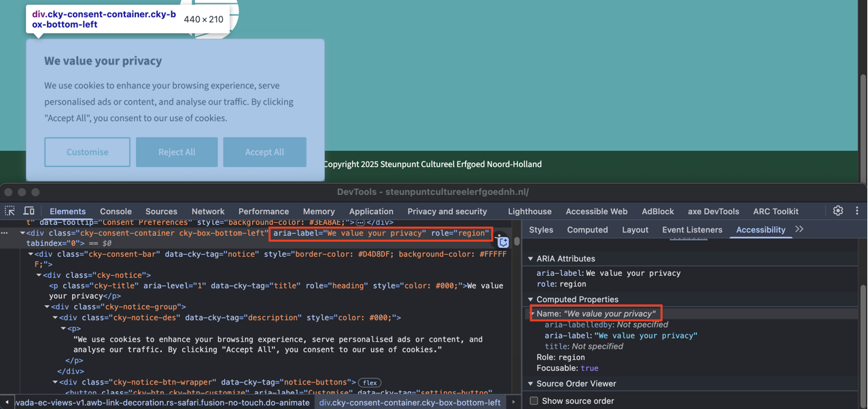
Task: Switch to the Console tab
Action: (x=116, y=211)
